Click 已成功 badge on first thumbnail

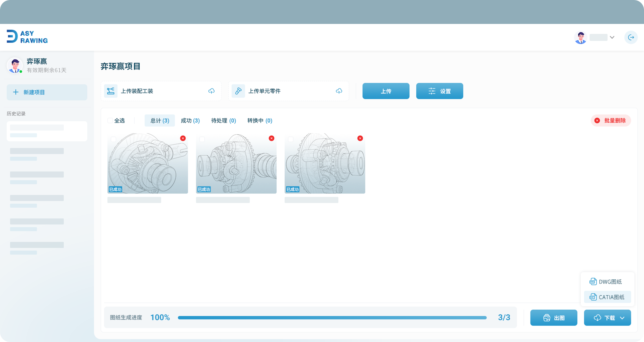[116, 189]
